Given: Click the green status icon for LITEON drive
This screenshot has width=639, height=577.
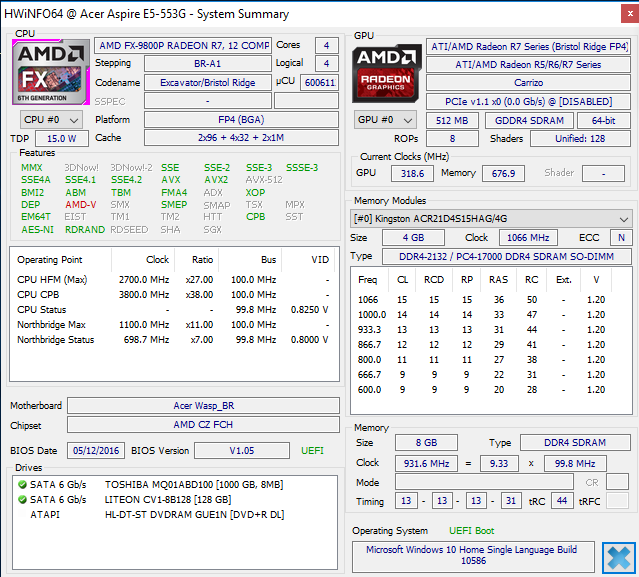Looking at the screenshot, I should coord(22,497).
